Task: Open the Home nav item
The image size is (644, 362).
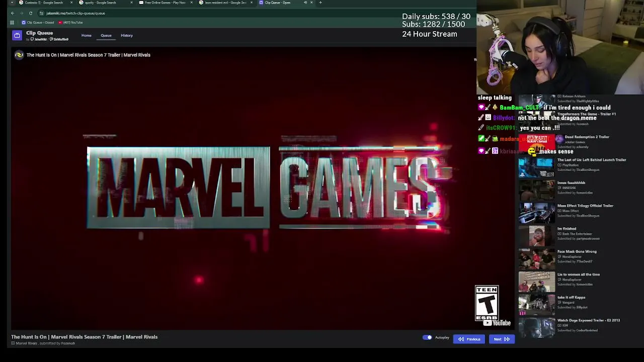Action: pos(87,35)
